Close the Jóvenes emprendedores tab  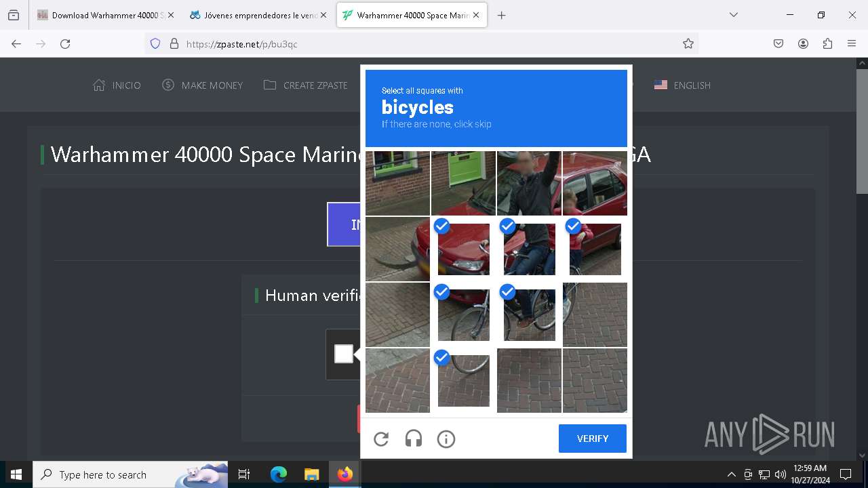(323, 15)
